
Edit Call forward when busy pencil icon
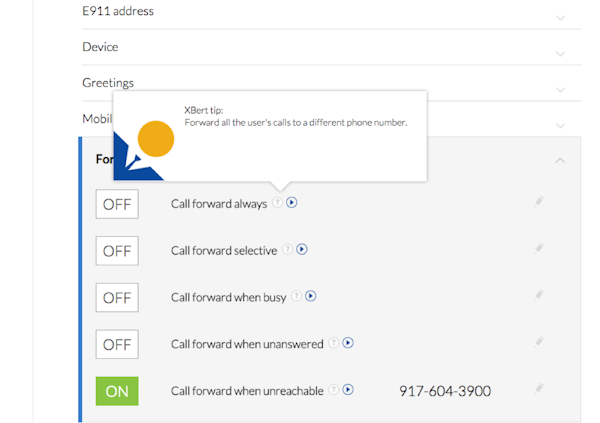point(539,295)
